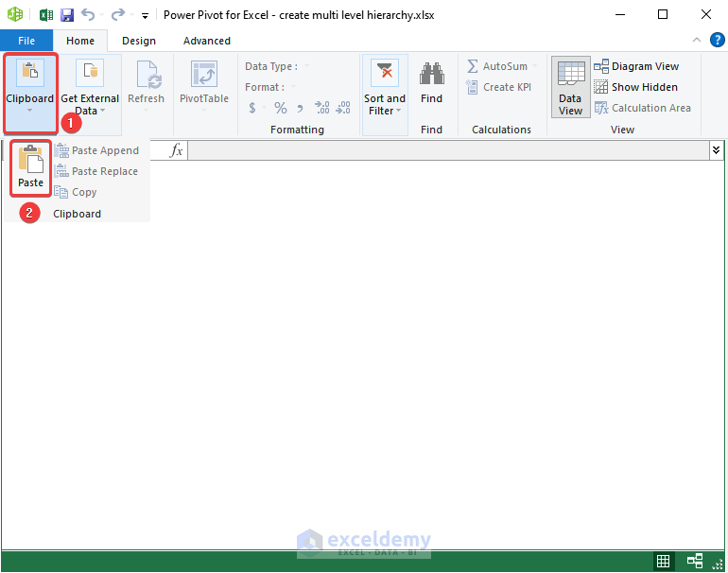Toggle Calculation Area
Image resolution: width=728 pixels, height=573 pixels.
pos(643,108)
